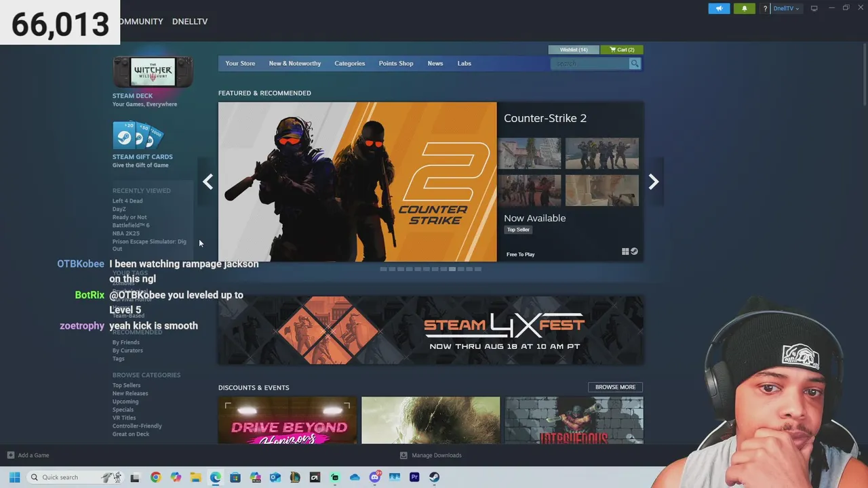
Task: Open File Explorer from the taskbar
Action: coord(195,477)
